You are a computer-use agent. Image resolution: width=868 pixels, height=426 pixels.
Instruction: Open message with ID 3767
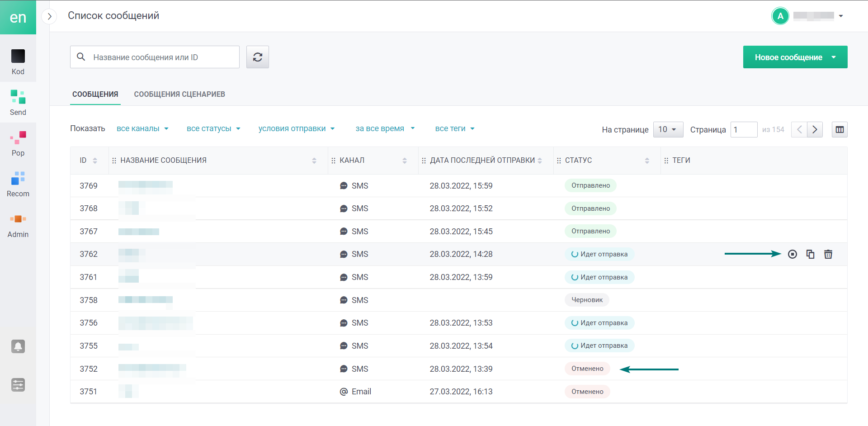click(89, 232)
